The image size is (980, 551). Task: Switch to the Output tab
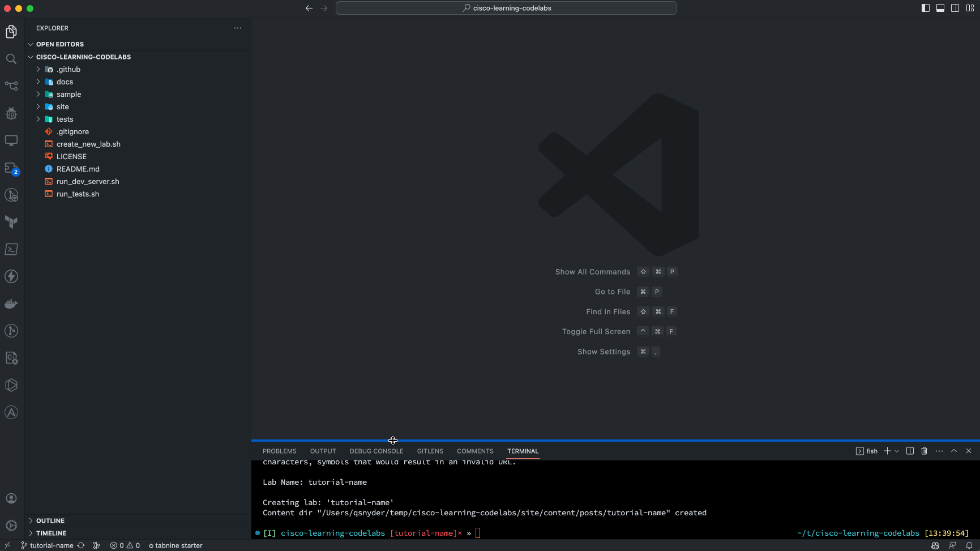323,451
